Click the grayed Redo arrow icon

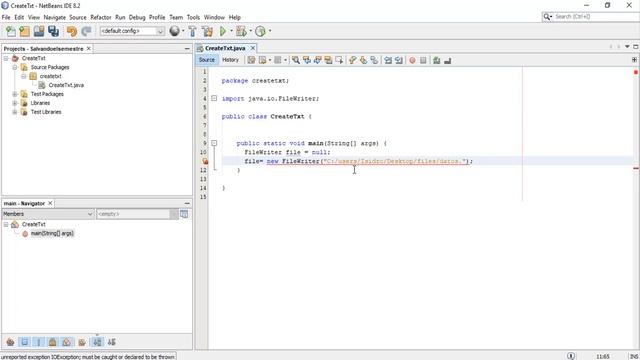(x=86, y=31)
